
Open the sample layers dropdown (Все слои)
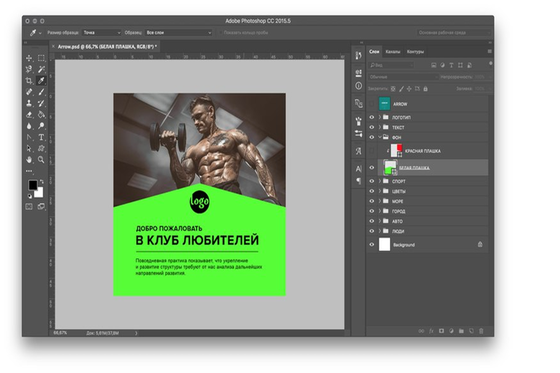[x=179, y=33]
